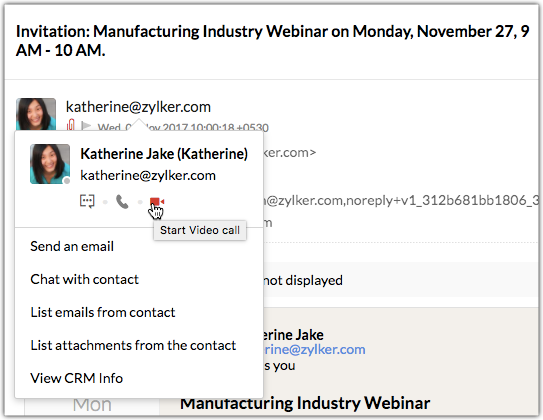Click the email address in contact card
This screenshot has height=420, width=543.
[148, 175]
